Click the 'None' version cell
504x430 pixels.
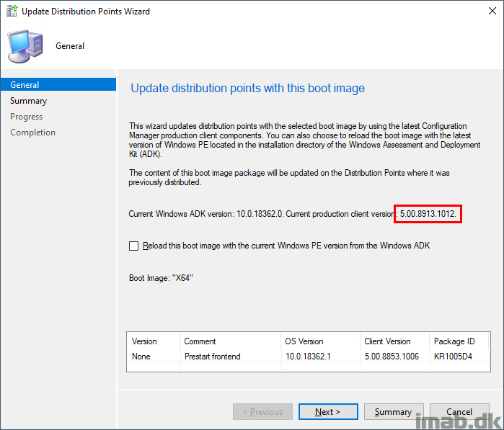pos(141,357)
